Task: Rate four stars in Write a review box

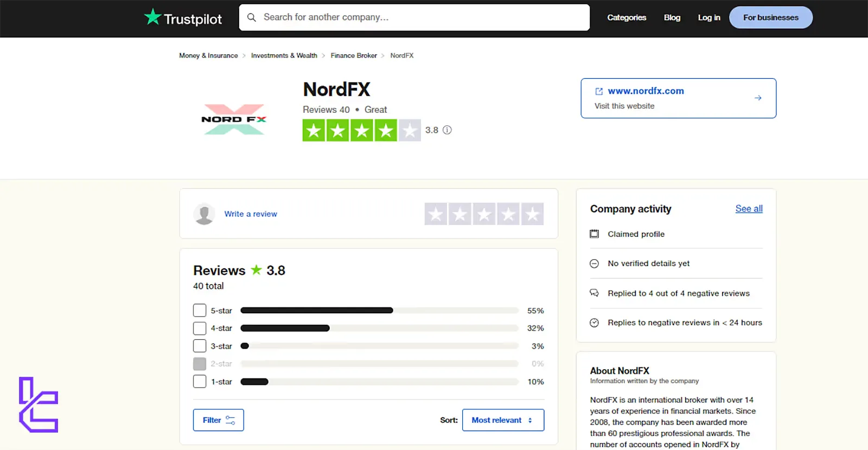Action: [508, 214]
